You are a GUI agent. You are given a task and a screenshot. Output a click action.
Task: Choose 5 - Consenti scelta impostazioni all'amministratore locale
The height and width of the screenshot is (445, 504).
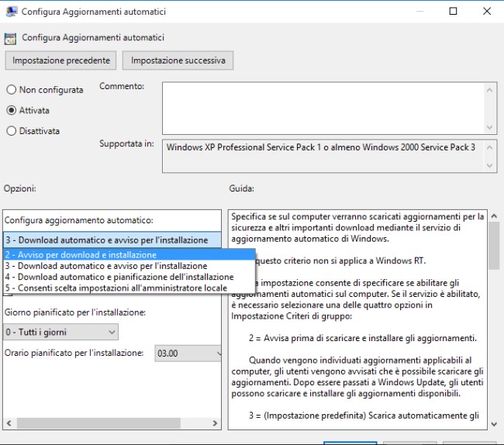129,288
